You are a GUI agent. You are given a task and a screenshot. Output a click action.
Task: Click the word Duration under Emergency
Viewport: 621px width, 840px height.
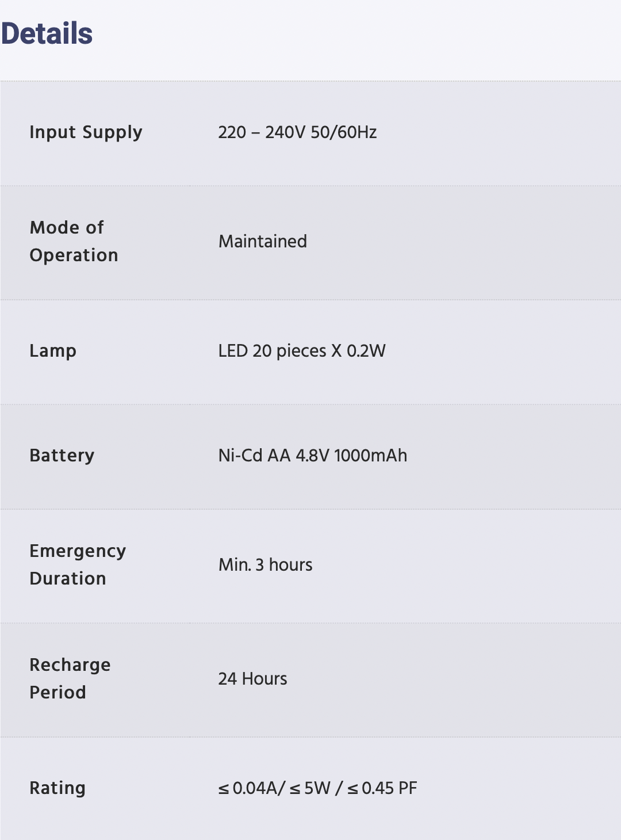coord(68,579)
